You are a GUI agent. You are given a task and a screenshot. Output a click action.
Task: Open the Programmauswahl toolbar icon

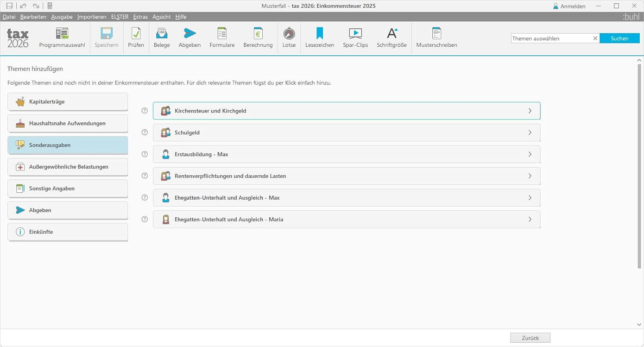(62, 34)
